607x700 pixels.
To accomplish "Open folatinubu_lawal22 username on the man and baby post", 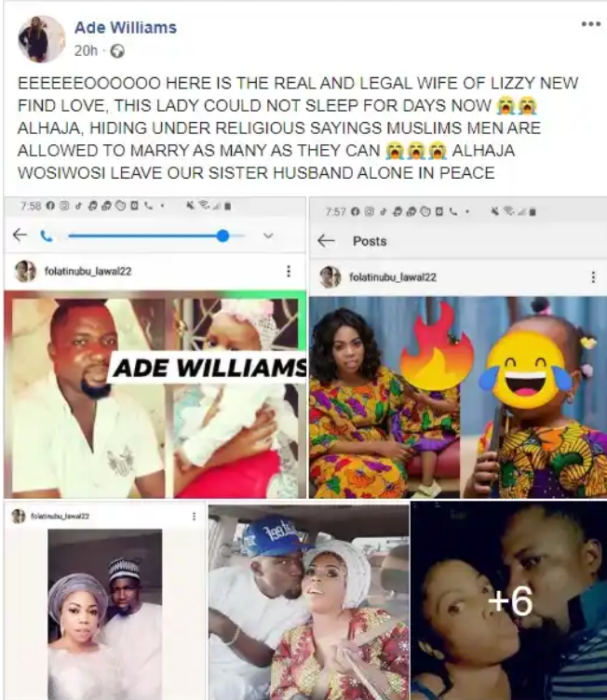I will pyautogui.click(x=88, y=272).
